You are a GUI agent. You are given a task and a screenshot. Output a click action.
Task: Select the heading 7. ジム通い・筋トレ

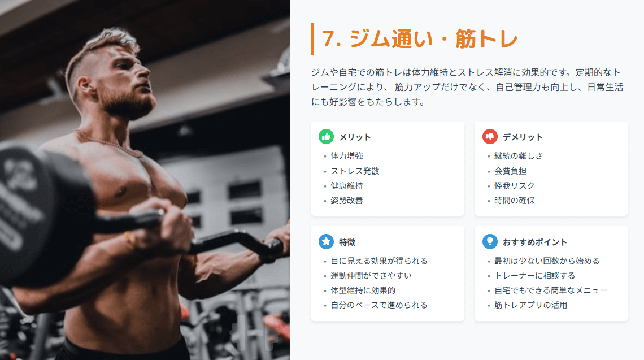pos(420,39)
